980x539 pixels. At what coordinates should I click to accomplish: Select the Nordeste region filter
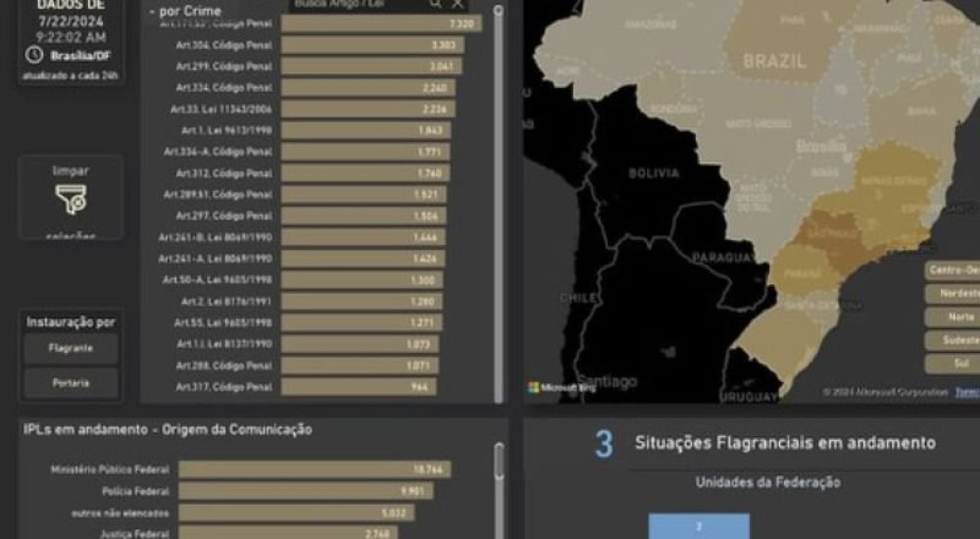coord(953,293)
